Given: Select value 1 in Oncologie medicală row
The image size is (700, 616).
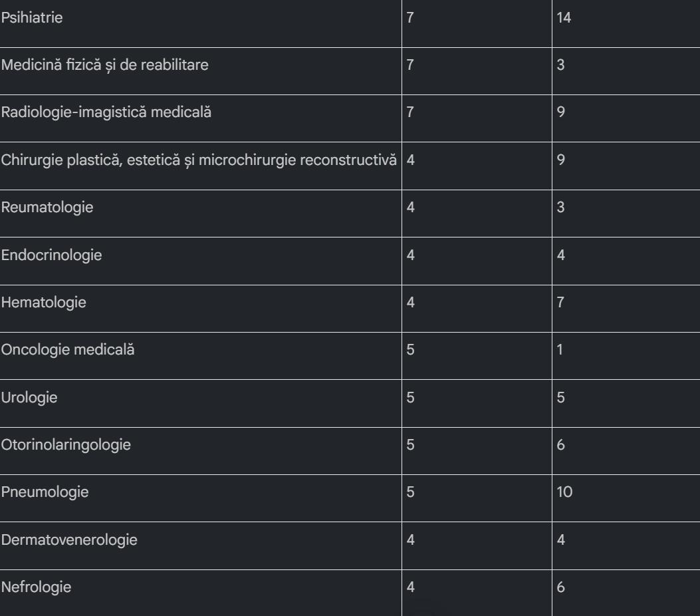Looking at the screenshot, I should [x=560, y=350].
